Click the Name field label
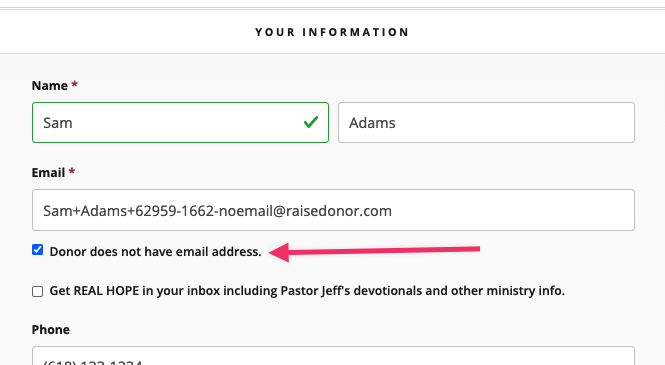The width and height of the screenshot is (665, 365). pos(50,86)
